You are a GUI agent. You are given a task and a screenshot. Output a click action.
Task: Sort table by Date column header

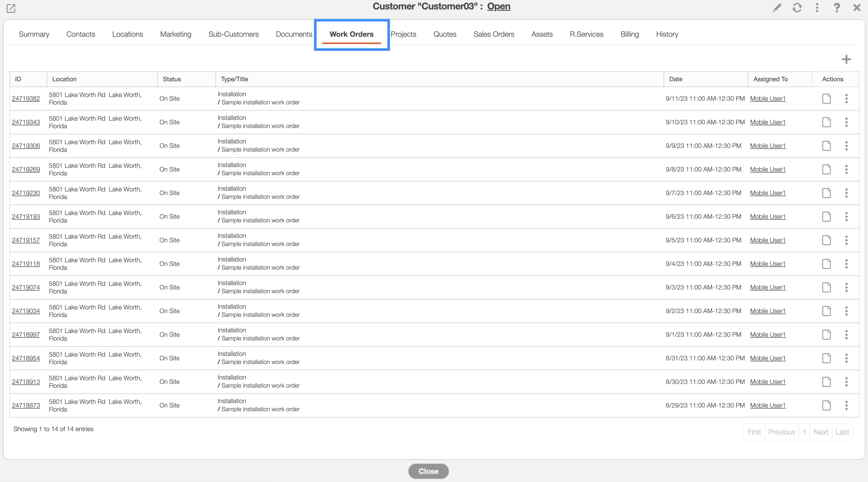(676, 79)
